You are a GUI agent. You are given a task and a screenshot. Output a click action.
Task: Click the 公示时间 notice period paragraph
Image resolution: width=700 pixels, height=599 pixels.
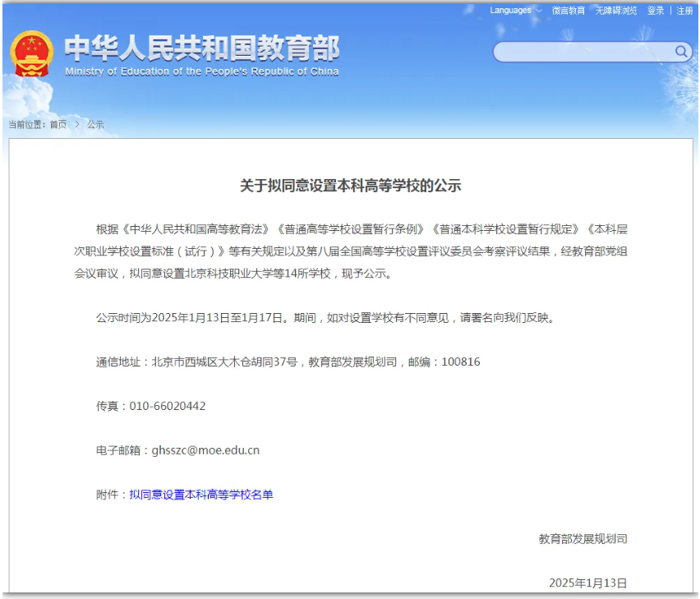click(326, 317)
